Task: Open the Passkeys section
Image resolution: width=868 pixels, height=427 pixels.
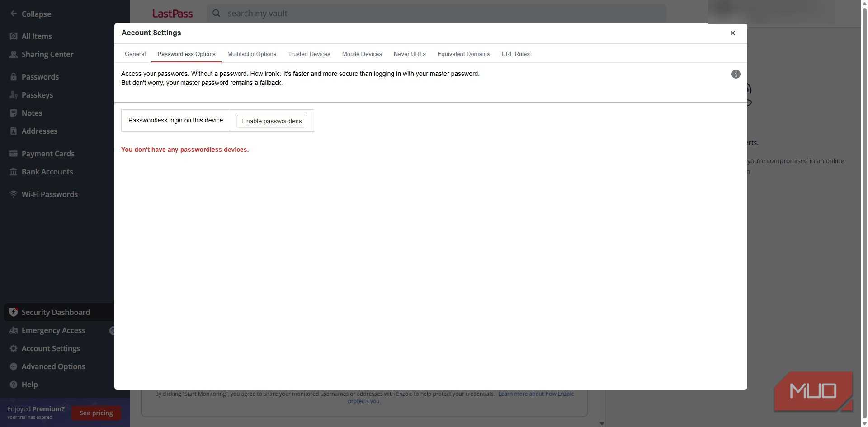Action: [37, 95]
